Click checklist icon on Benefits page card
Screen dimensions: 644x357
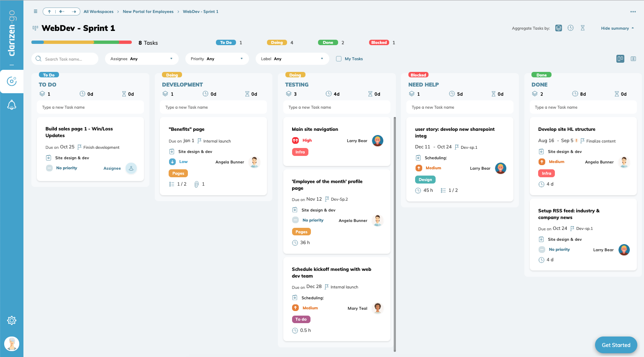[172, 184]
